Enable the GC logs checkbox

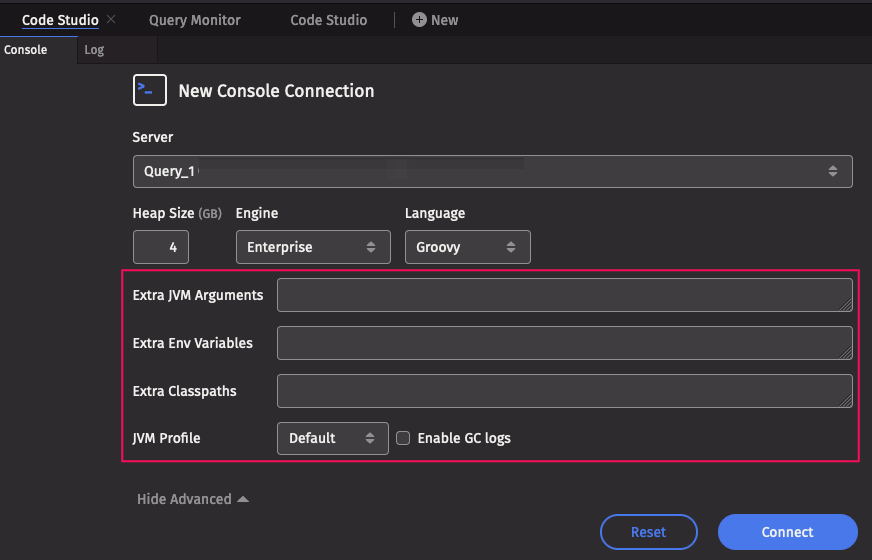[403, 438]
